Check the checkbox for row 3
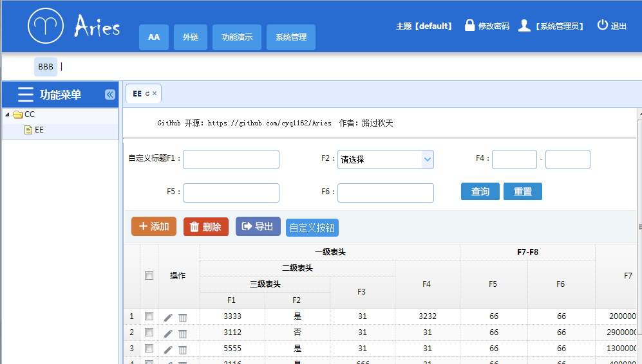 click(149, 349)
